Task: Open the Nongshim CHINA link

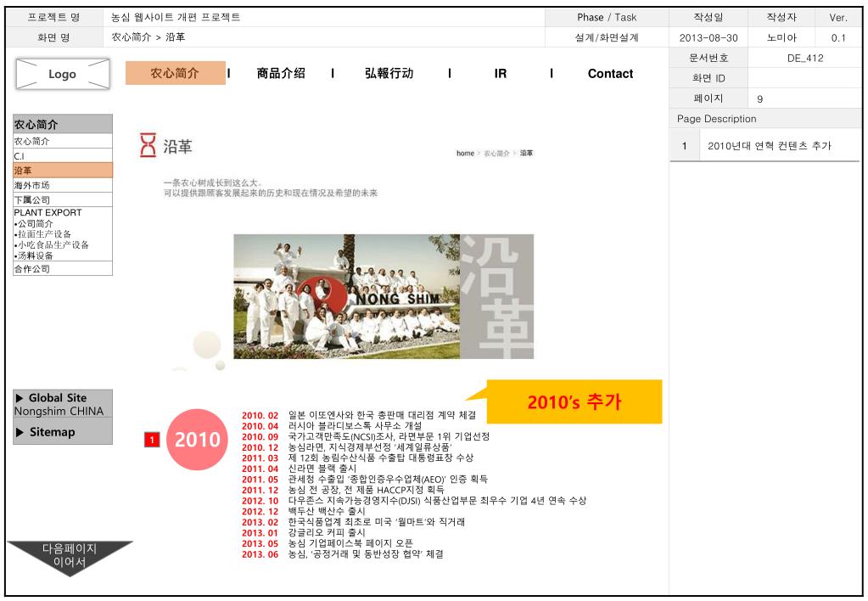Action: click(x=59, y=411)
